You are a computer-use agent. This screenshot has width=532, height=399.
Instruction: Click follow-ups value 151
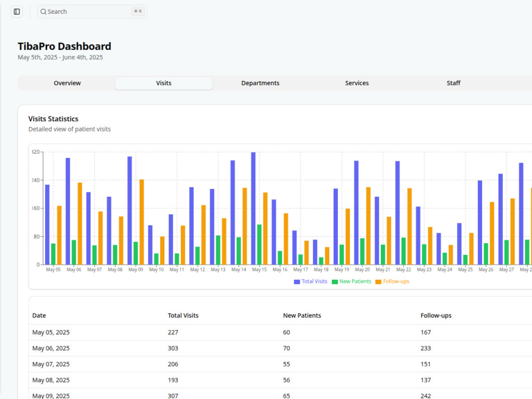426,364
